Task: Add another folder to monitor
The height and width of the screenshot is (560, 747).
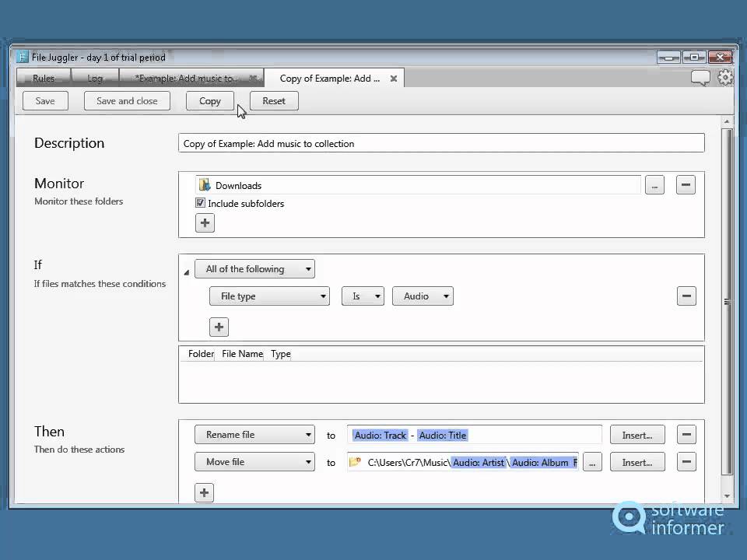Action: [205, 223]
